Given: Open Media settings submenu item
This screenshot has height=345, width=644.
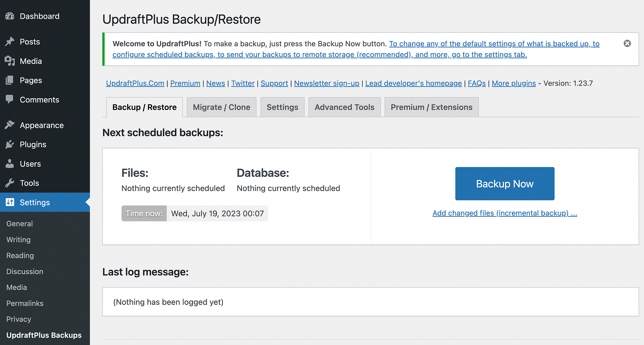Looking at the screenshot, I should [16, 287].
